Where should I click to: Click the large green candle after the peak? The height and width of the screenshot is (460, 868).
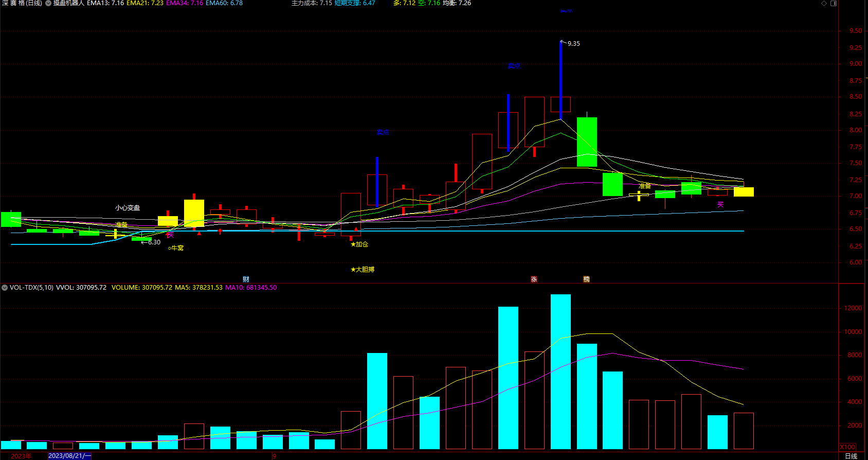point(587,142)
